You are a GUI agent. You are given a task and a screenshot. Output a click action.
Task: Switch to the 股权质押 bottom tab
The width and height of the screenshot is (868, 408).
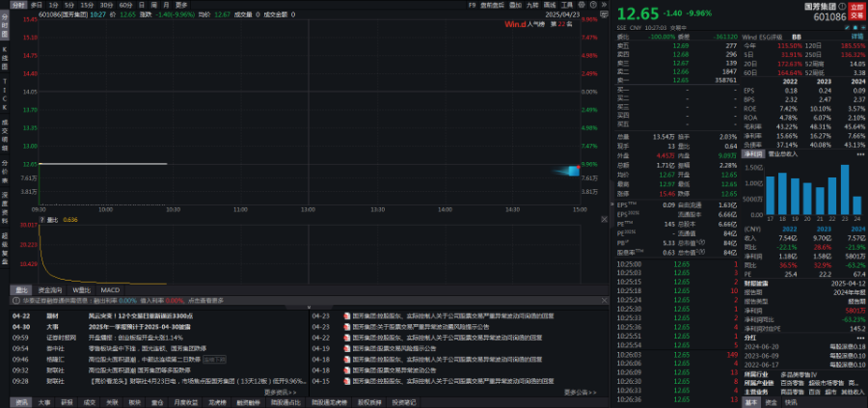pos(368,402)
